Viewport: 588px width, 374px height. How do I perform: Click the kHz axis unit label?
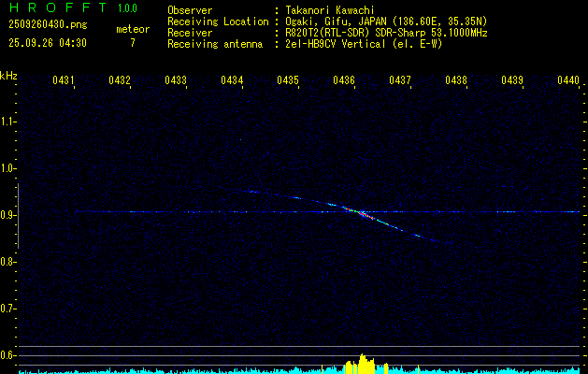(x=8, y=76)
